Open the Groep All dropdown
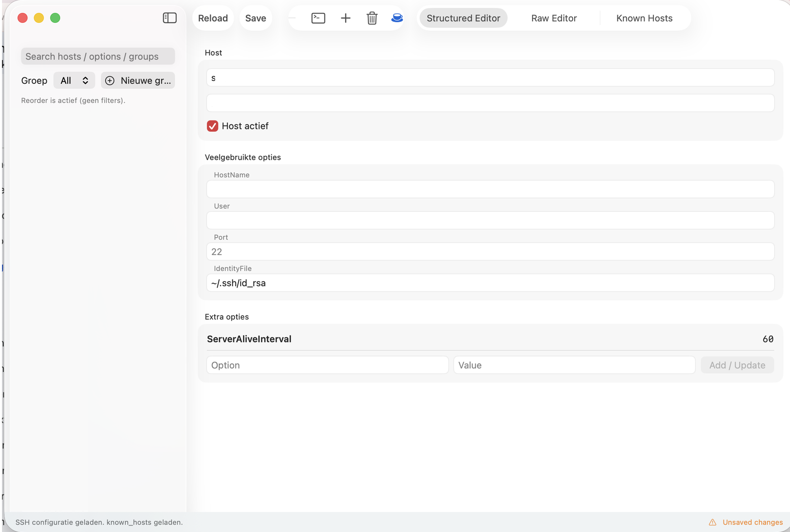 pos(74,80)
